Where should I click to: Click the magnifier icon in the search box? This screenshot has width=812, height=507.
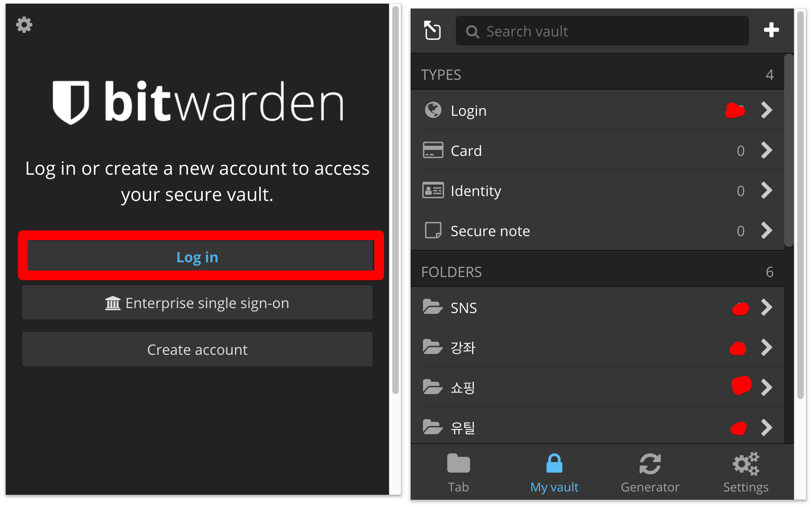(x=472, y=32)
